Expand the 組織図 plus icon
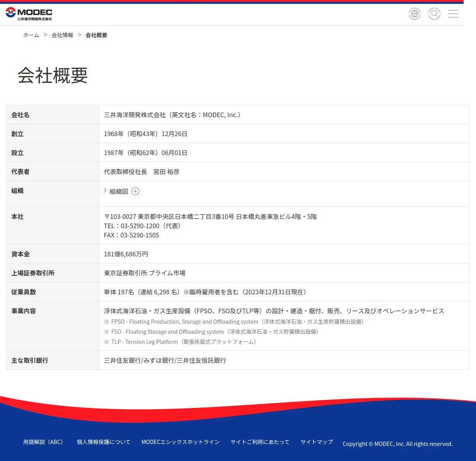476x461 pixels. 136,191
